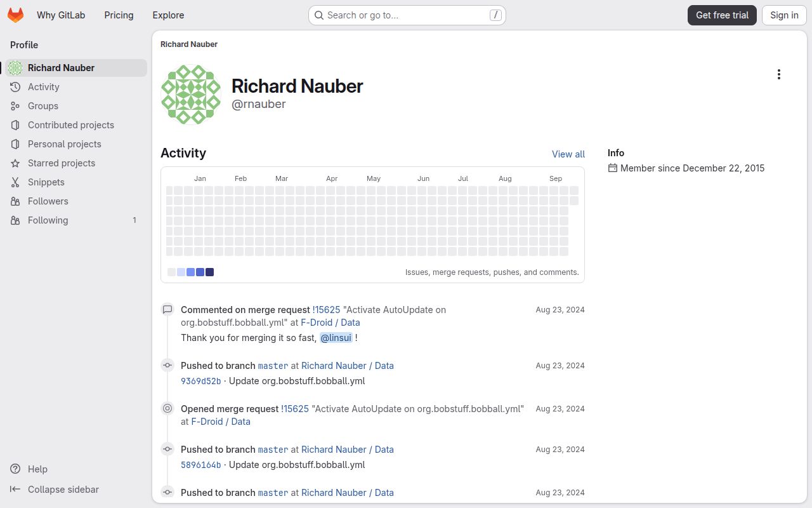This screenshot has height=508, width=812.
Task: Click the Activity history clock icon
Action: [x=15, y=87]
